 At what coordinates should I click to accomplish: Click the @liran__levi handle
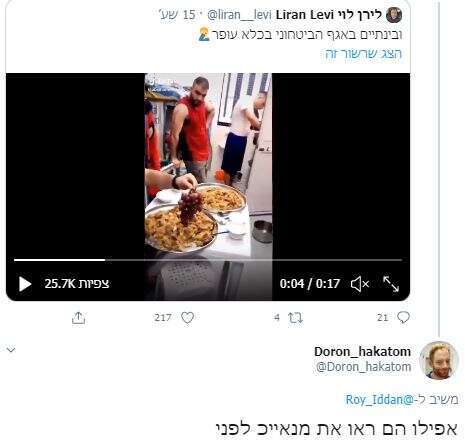click(x=239, y=15)
